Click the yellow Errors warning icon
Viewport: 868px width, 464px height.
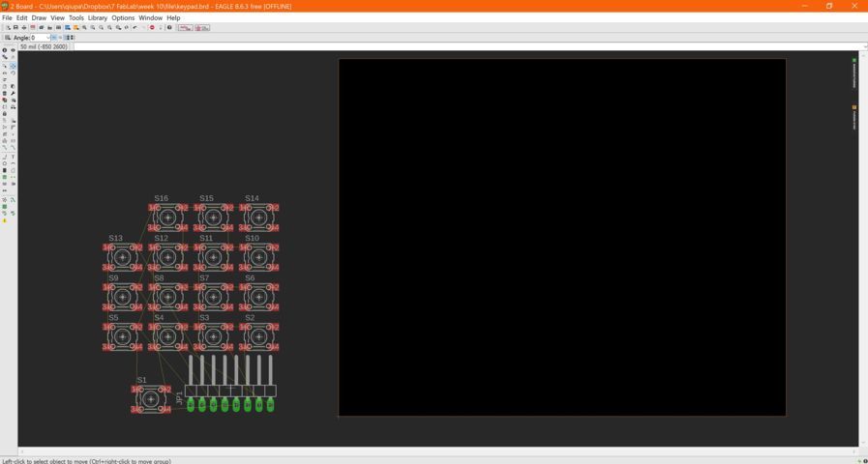(5, 220)
